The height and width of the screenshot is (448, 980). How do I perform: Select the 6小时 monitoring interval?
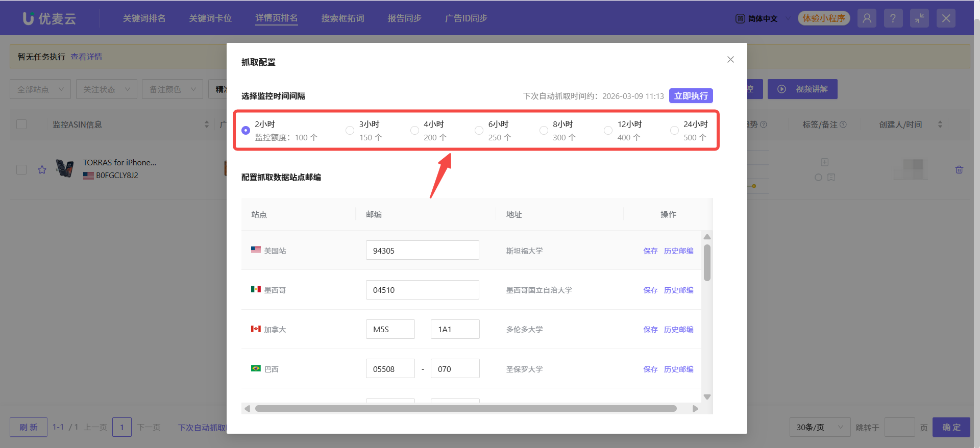[x=479, y=131]
